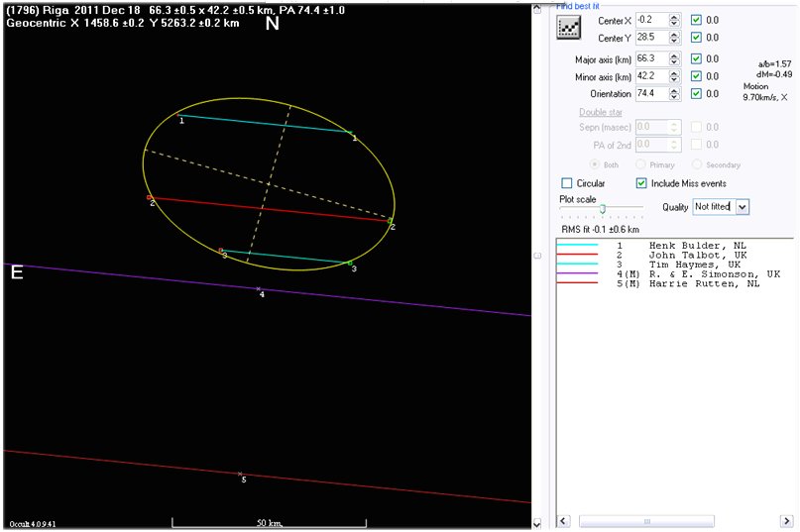Click the down-arrow scroll icon of the plot pane
This screenshot has height=532, width=800.
pos(536,522)
